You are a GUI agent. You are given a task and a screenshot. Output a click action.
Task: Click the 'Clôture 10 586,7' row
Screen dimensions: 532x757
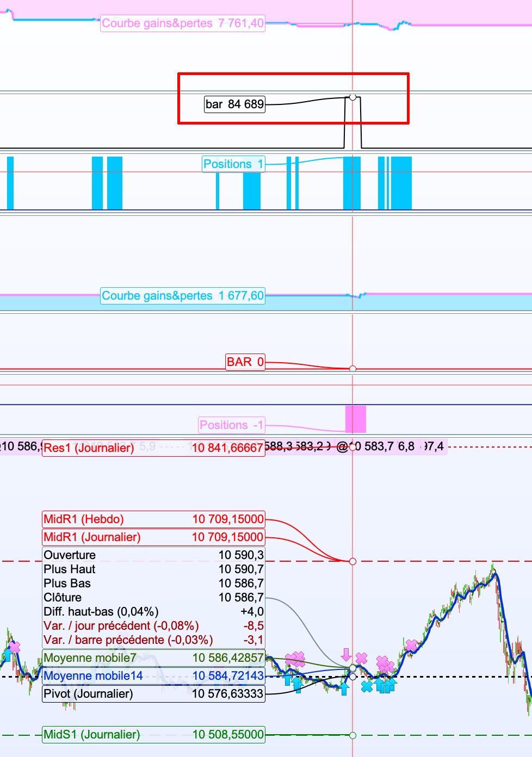point(153,598)
